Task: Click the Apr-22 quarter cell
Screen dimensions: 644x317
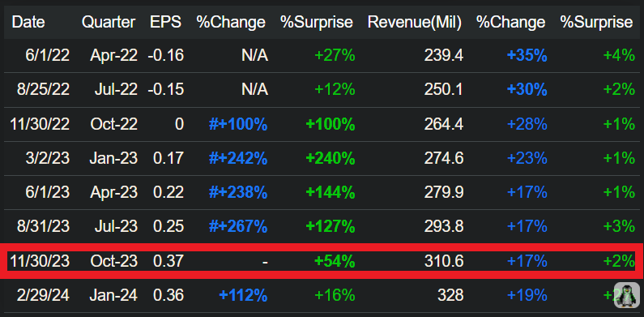Action: click(x=113, y=55)
